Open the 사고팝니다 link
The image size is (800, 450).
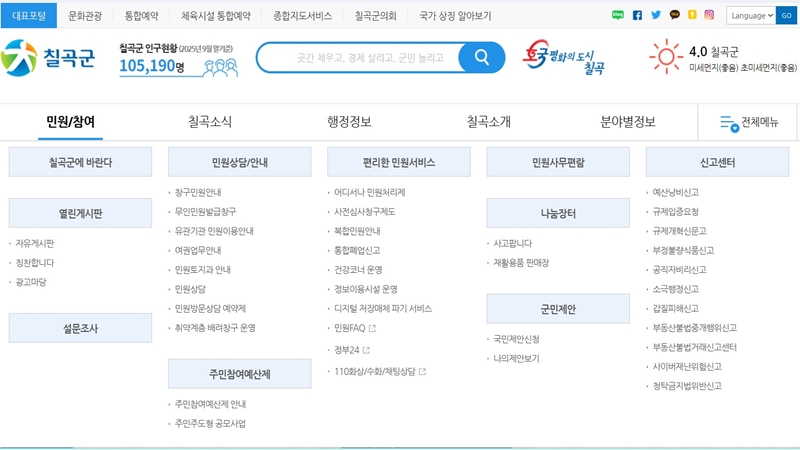(512, 243)
